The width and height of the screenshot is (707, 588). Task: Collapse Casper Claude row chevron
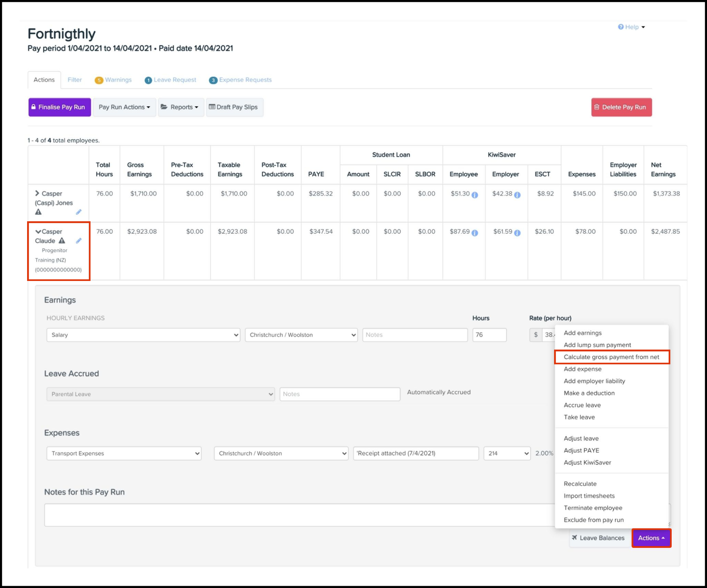tap(38, 232)
